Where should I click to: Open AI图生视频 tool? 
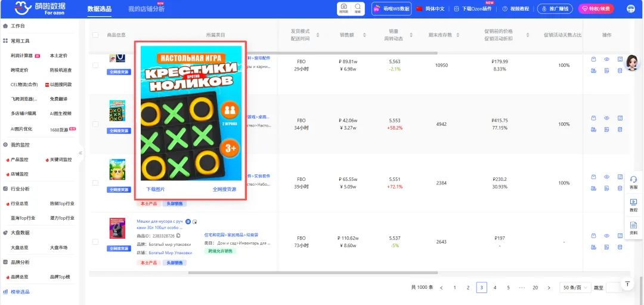[60, 113]
